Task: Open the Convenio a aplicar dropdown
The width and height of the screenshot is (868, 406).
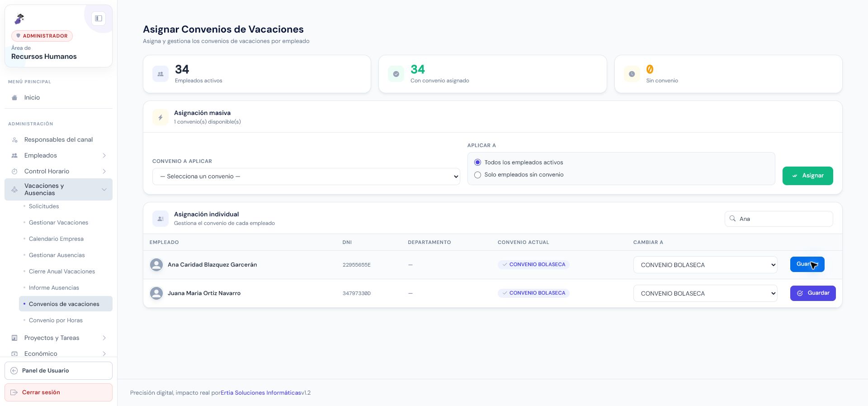Action: tap(306, 177)
